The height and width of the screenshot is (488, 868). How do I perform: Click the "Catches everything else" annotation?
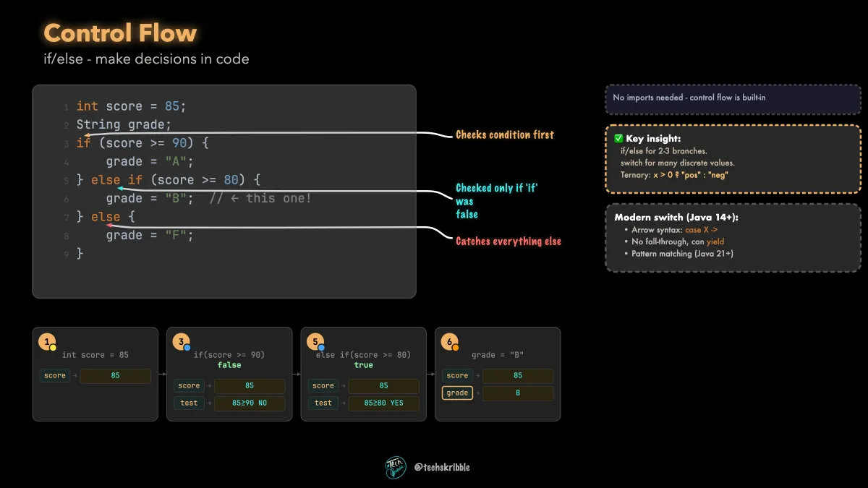coord(509,241)
